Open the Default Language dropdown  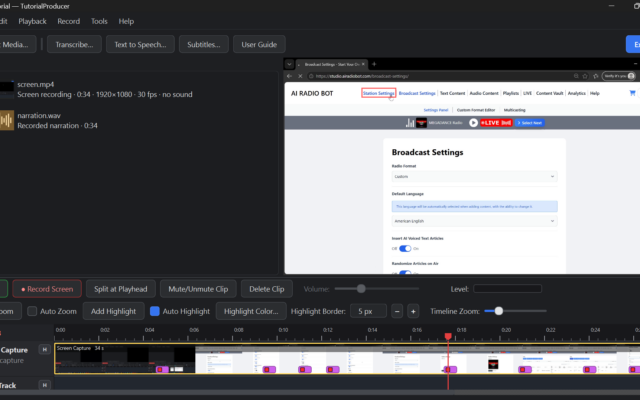474,221
